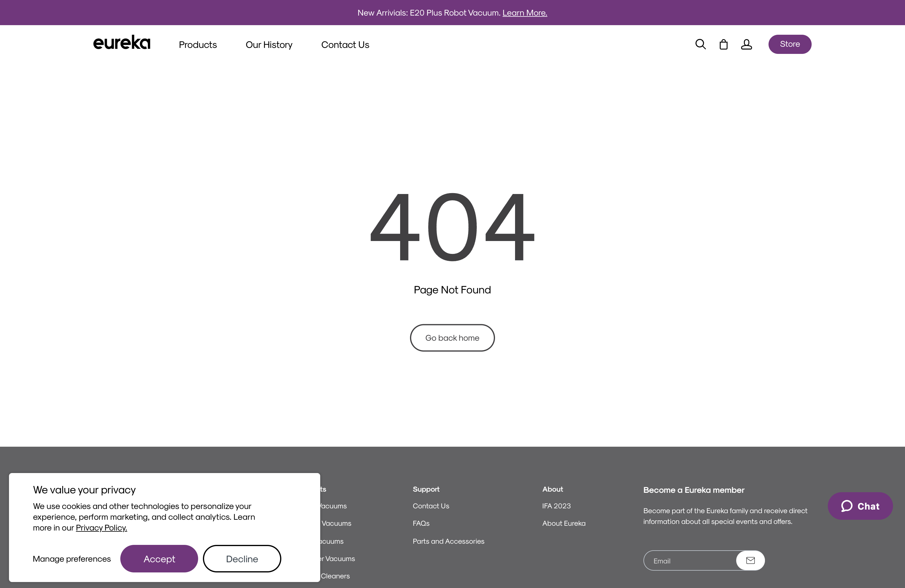Image resolution: width=905 pixels, height=588 pixels.
Task: Submit email via the envelope icon
Action: [x=750, y=560]
